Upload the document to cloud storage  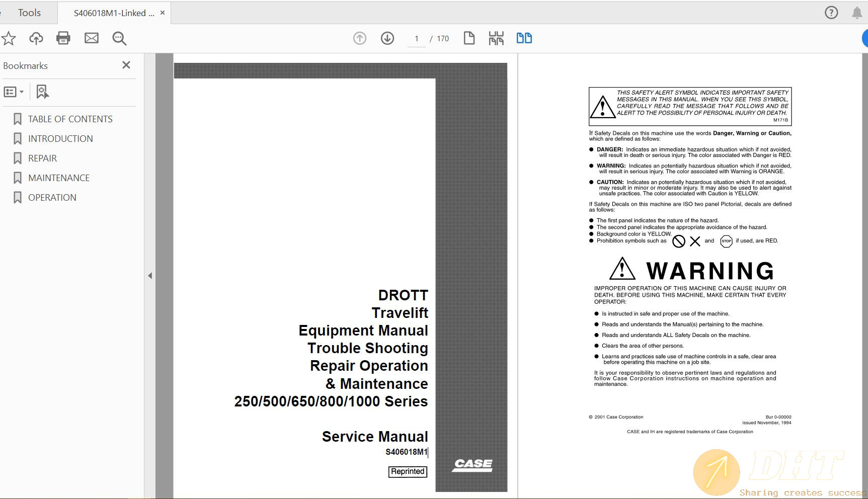point(36,38)
